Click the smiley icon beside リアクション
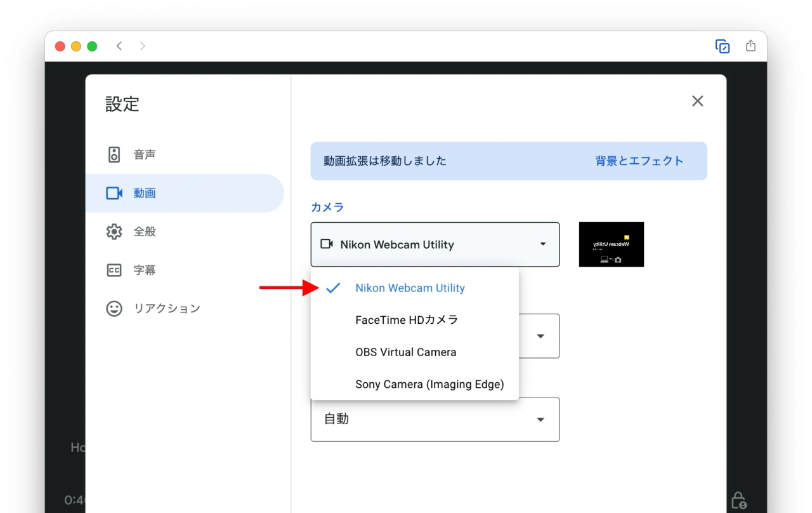This screenshot has width=812, height=513. pos(114,309)
